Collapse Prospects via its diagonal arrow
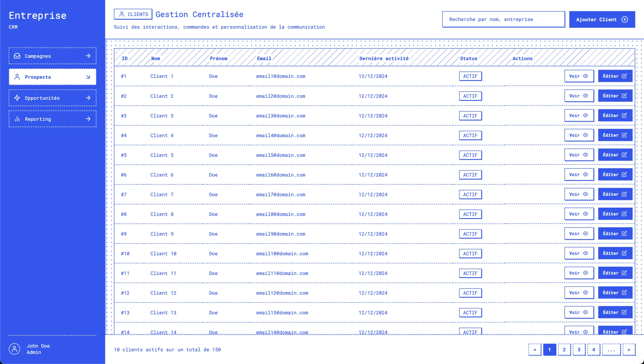The width and height of the screenshot is (644, 364). pos(88,77)
